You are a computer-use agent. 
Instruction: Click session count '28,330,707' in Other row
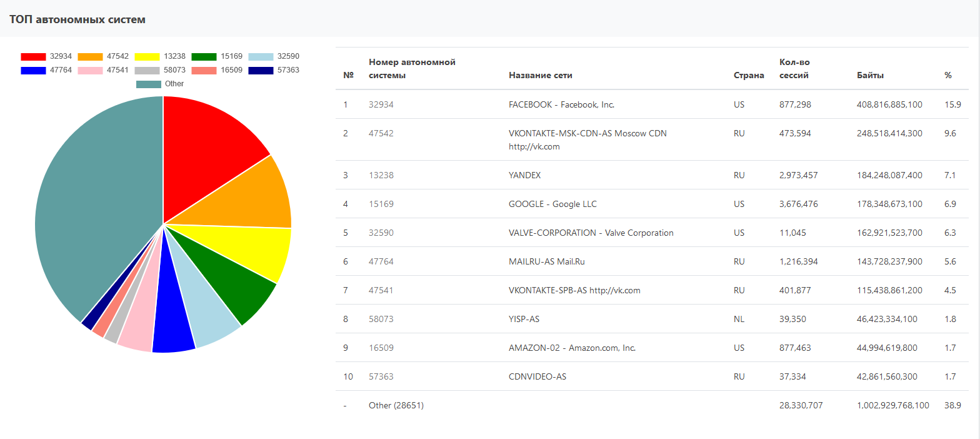coord(801,405)
